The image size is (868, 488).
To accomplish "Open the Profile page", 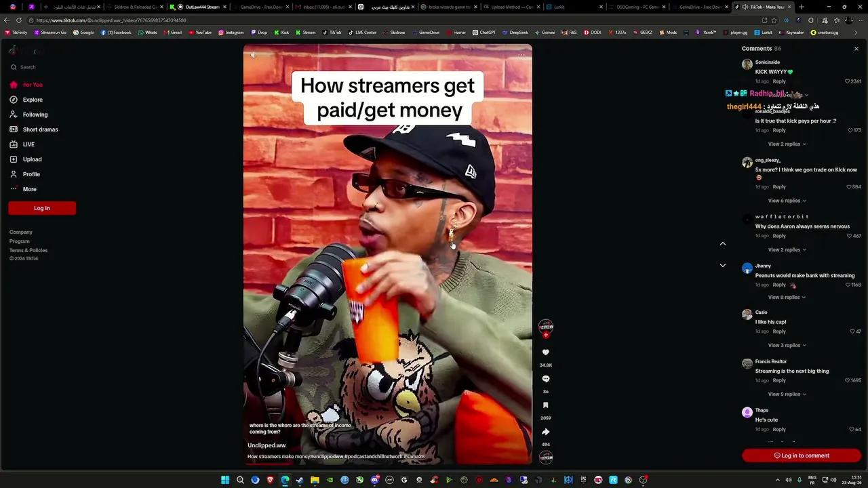I will (25, 174).
